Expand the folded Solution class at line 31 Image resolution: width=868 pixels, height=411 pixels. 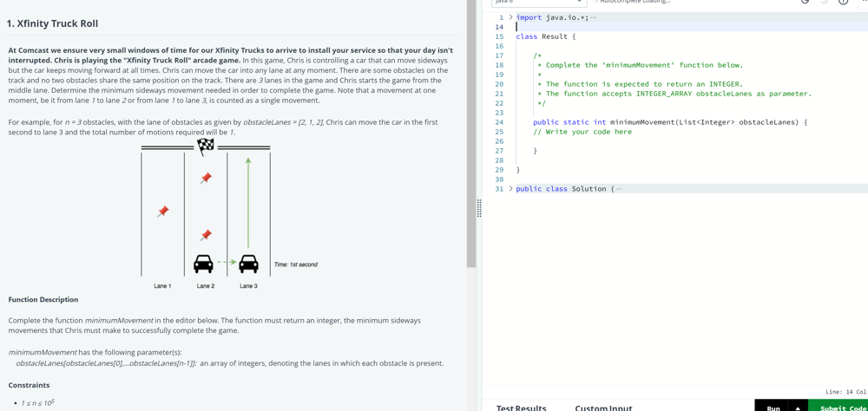pyautogui.click(x=511, y=189)
